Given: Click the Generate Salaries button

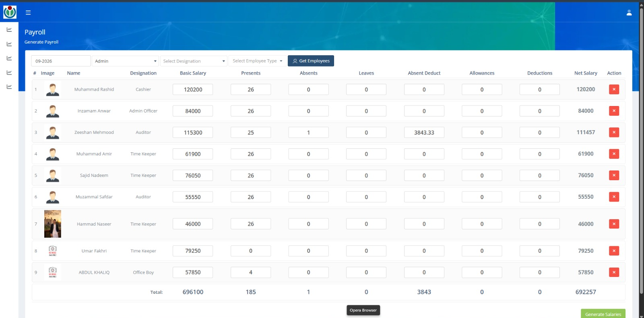Looking at the screenshot, I should (603, 314).
